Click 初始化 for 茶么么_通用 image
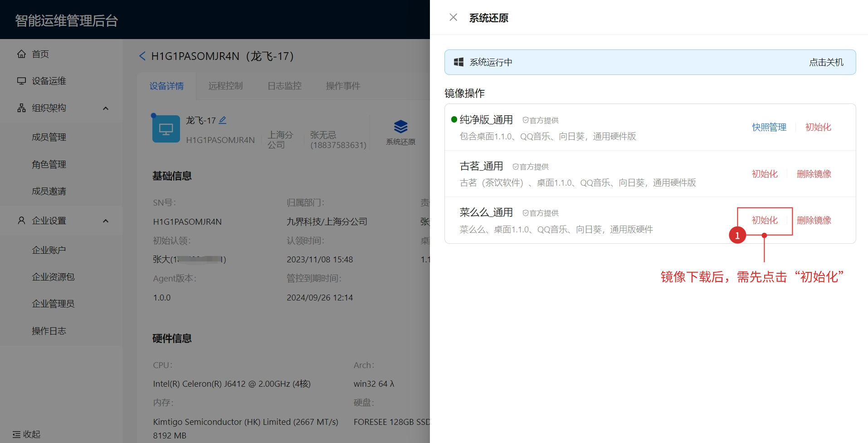This screenshot has height=443, width=868. tap(765, 220)
